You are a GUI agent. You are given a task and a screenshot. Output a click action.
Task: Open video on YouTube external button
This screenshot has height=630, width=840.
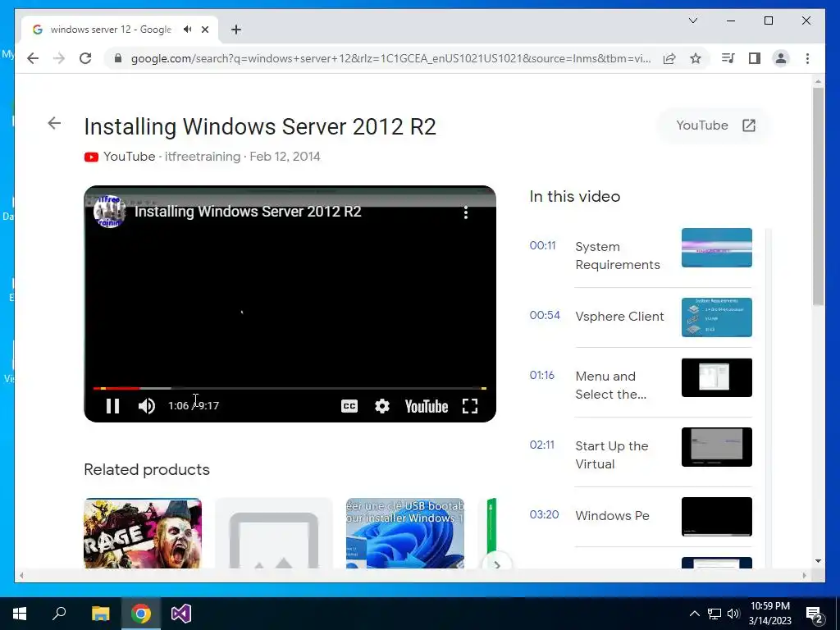coord(715,126)
